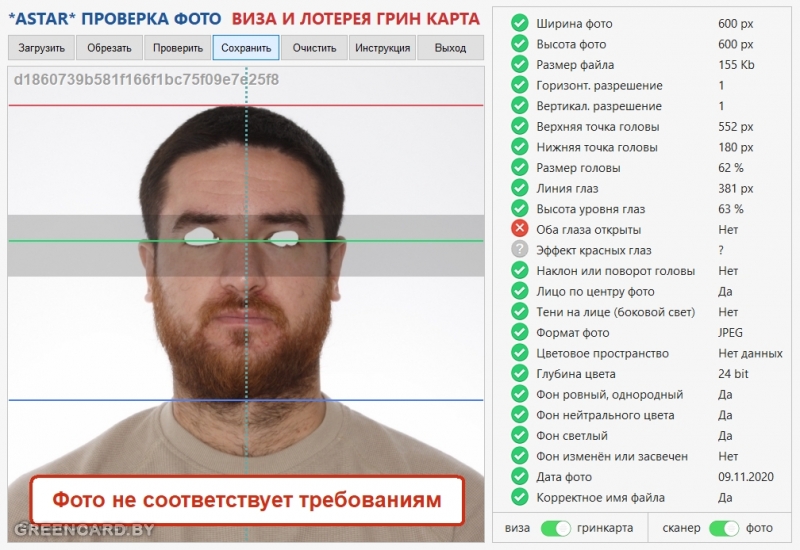Click green check icon beside Дата фото
The image size is (800, 550).
click(x=519, y=476)
